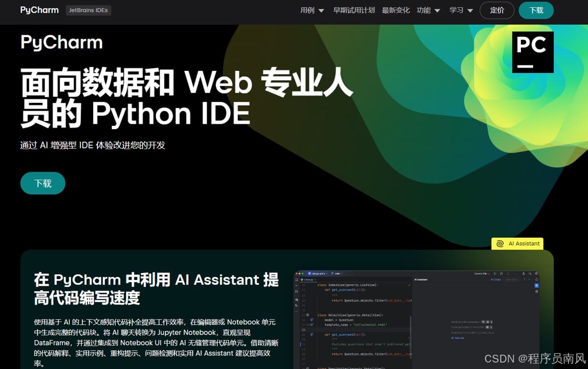Click the large 下载 button under headline
This screenshot has height=369, width=588.
(x=43, y=183)
